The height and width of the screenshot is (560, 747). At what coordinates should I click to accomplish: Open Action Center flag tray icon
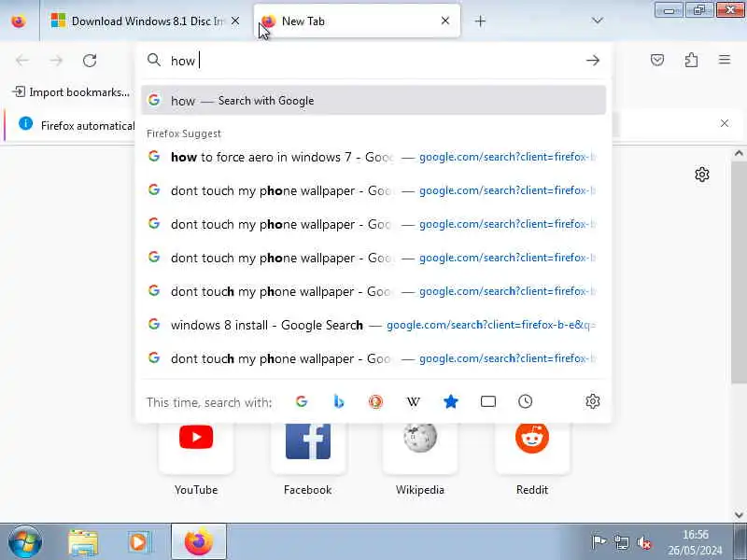tap(599, 542)
